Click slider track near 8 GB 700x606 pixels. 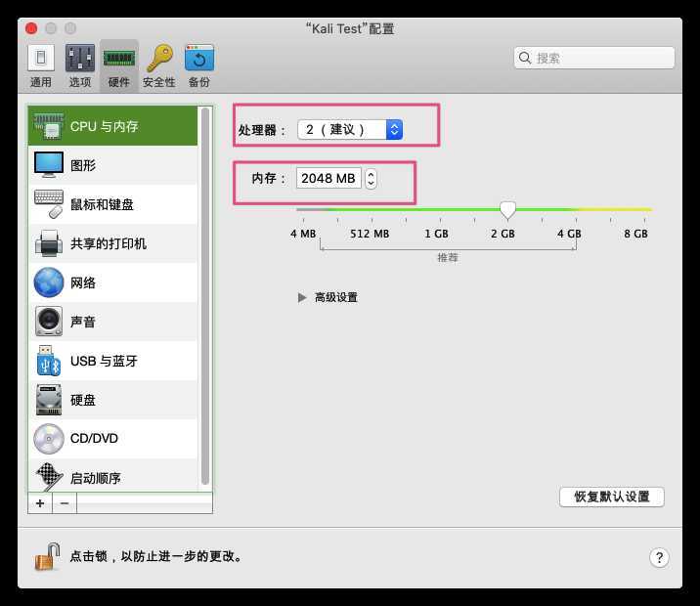(x=644, y=209)
